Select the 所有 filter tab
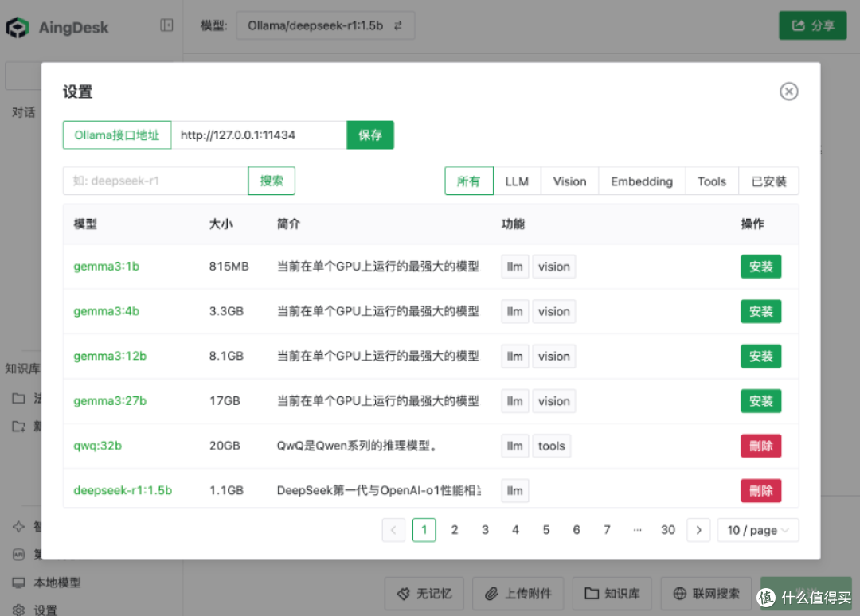Screen dimensions: 860x616 [469, 181]
